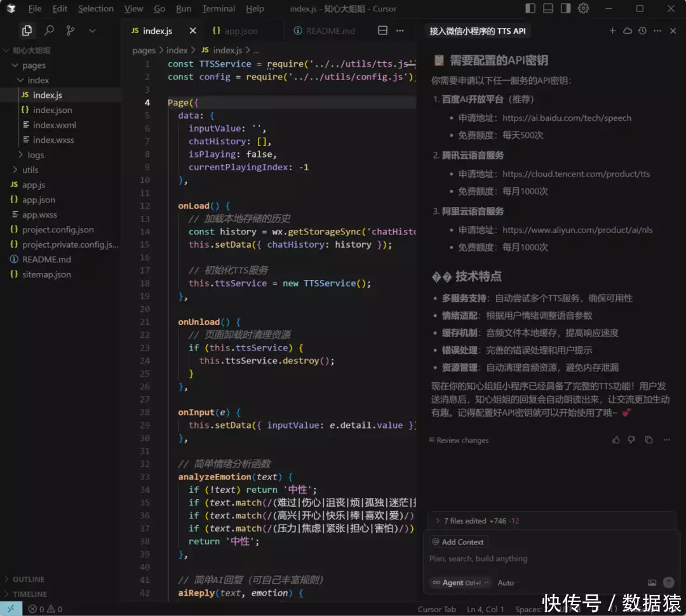The width and height of the screenshot is (686, 616).
Task: Toggle the AI pane layout button
Action: (566, 8)
